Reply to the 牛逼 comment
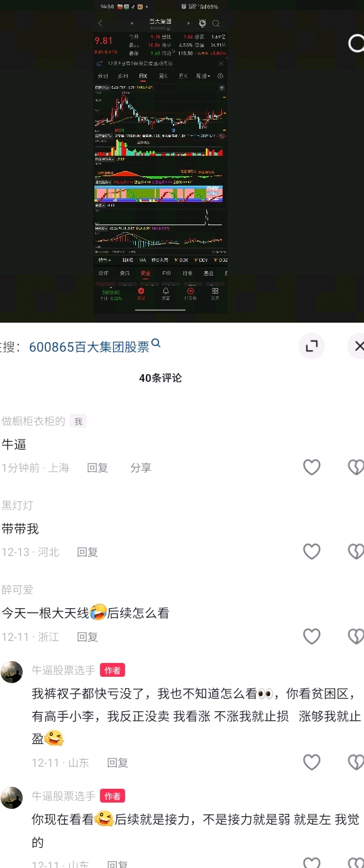The width and height of the screenshot is (364, 868). tap(97, 468)
